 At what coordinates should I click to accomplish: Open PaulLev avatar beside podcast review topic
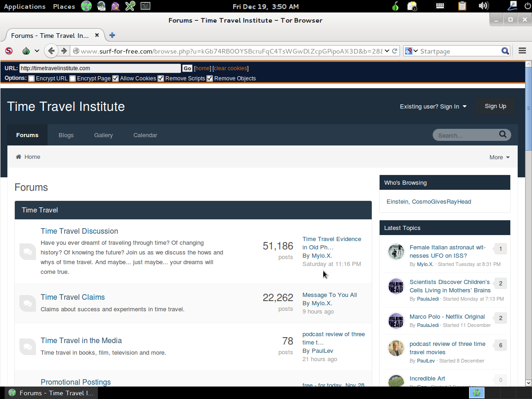(x=396, y=348)
